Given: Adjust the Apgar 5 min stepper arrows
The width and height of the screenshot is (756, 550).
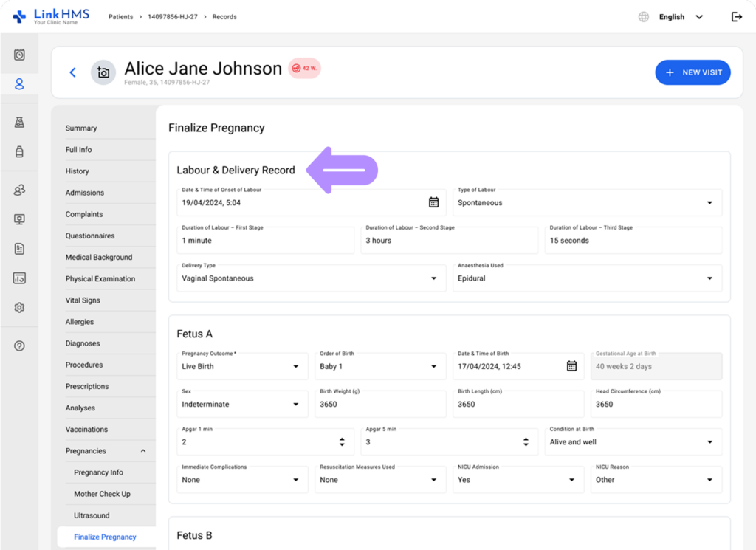Looking at the screenshot, I should (526, 442).
